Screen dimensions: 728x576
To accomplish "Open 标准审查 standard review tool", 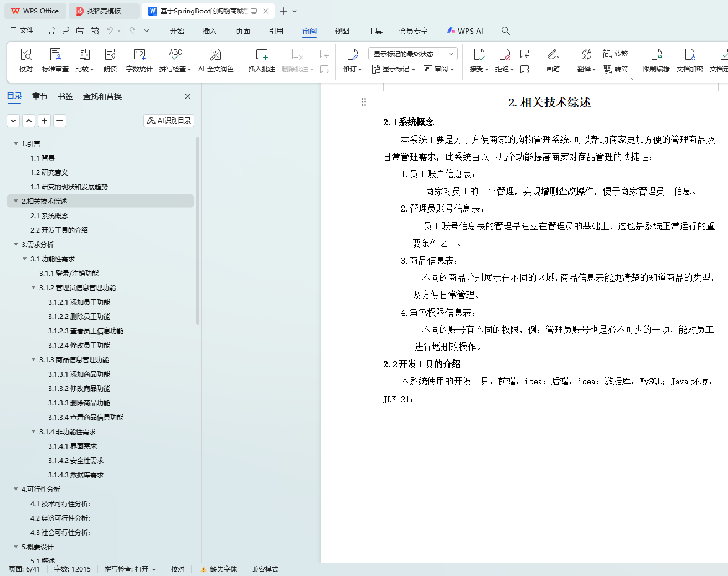I will [55, 60].
